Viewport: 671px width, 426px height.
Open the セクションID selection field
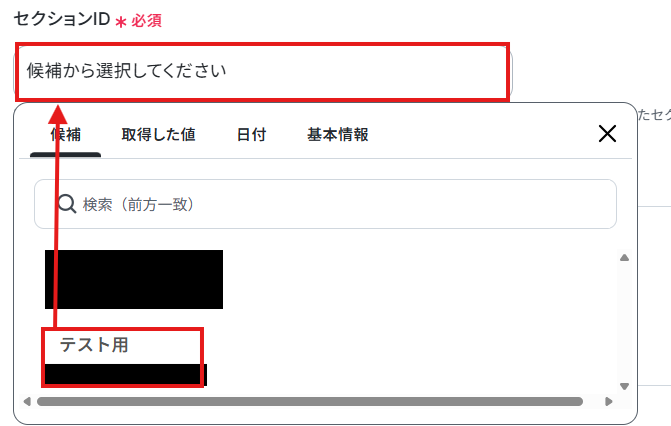[x=263, y=71]
